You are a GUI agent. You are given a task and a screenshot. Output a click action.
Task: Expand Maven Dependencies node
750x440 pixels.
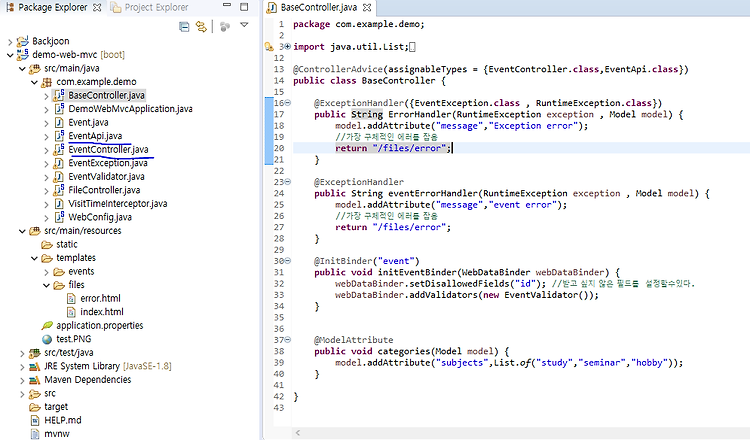pos(22,380)
